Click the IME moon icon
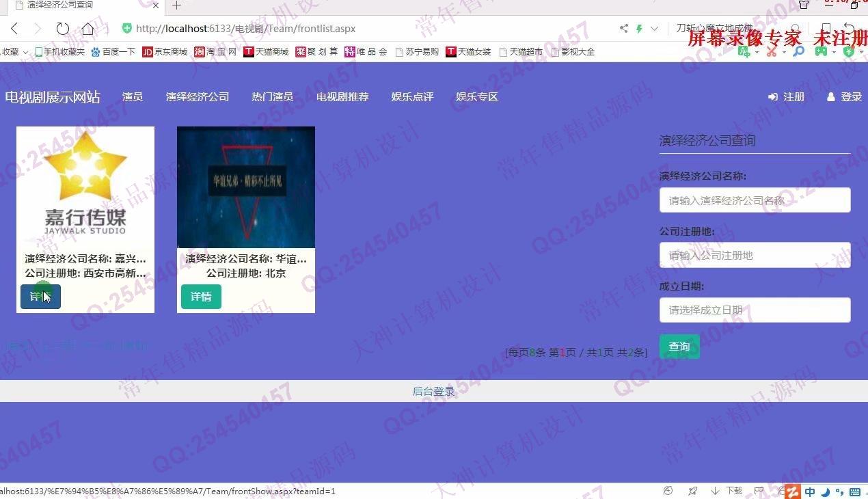Viewport: 868px width, 499px height. [825, 491]
